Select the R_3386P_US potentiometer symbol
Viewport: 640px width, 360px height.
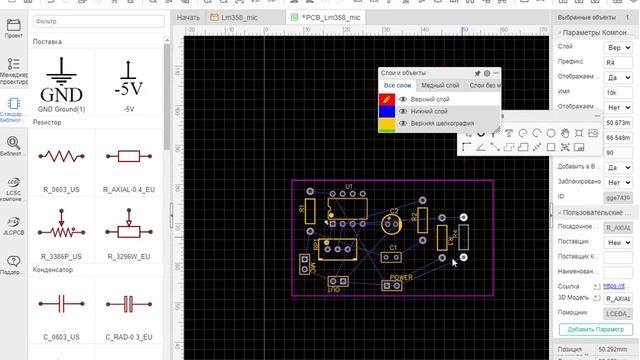(x=61, y=230)
